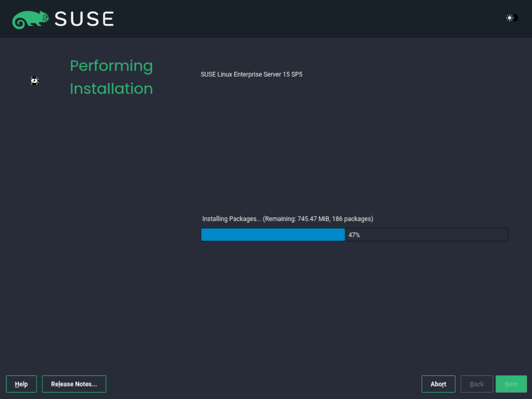
Task: Toggle the light/dark theme switch
Action: (512, 18)
